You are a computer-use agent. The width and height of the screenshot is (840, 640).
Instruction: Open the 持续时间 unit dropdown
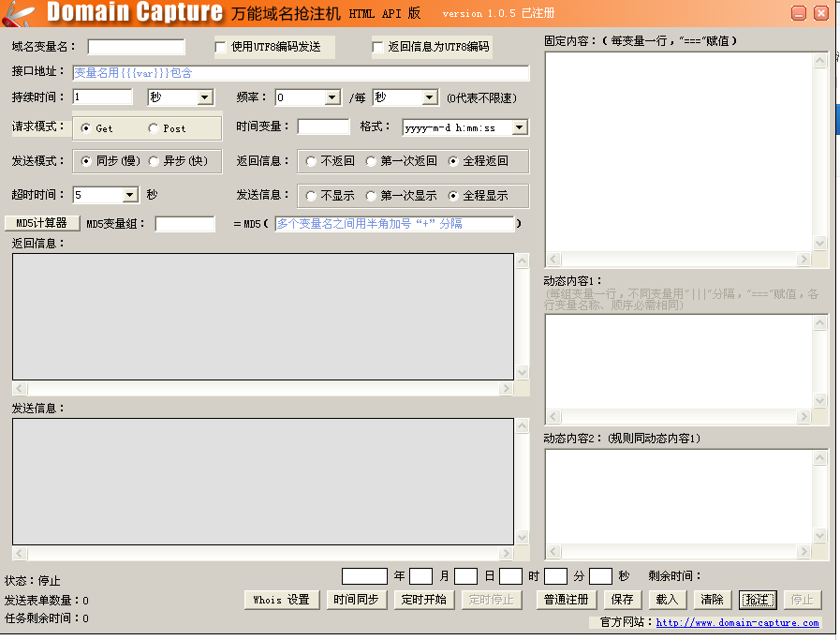205,97
